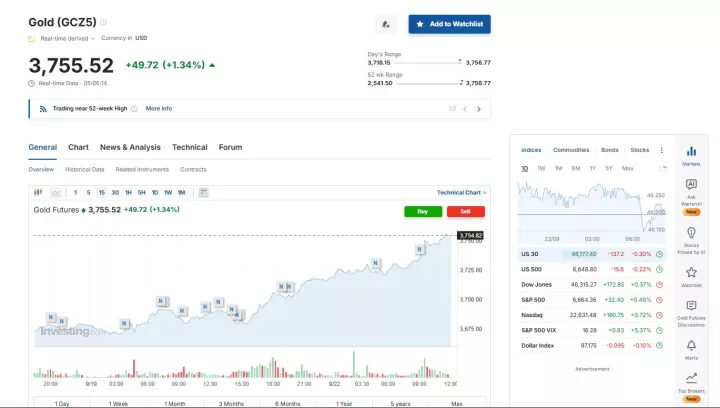Viewport: 720px width, 408px height.
Task: Open the Markets sidebar panel
Action: point(691,156)
